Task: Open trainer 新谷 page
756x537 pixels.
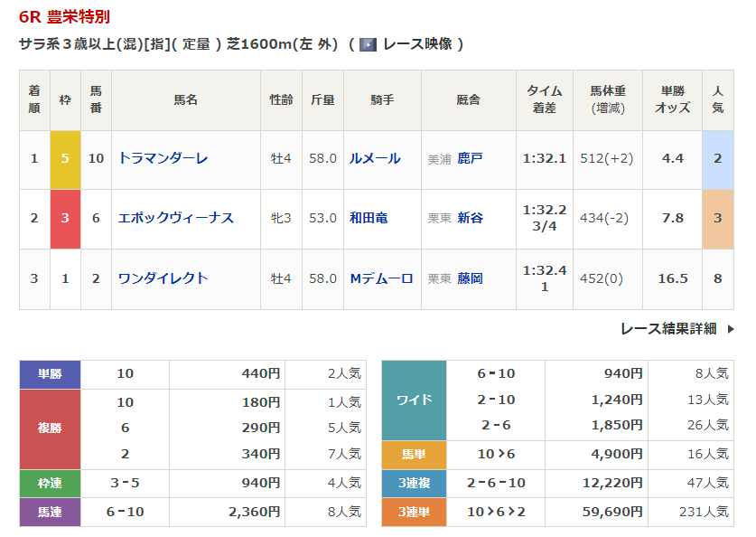Action: click(x=470, y=218)
